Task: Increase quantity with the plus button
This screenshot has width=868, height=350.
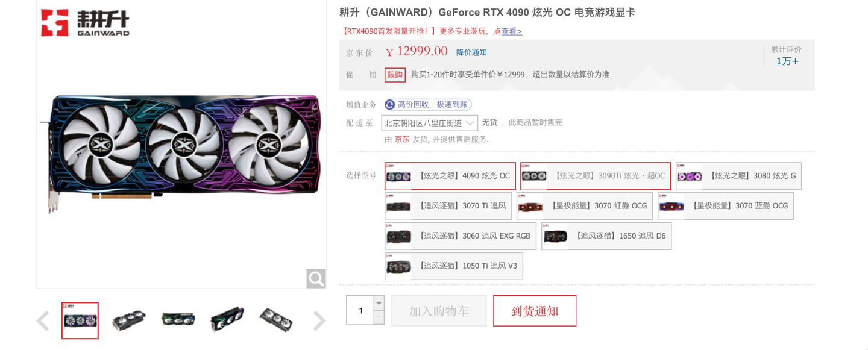Action: 379,303
